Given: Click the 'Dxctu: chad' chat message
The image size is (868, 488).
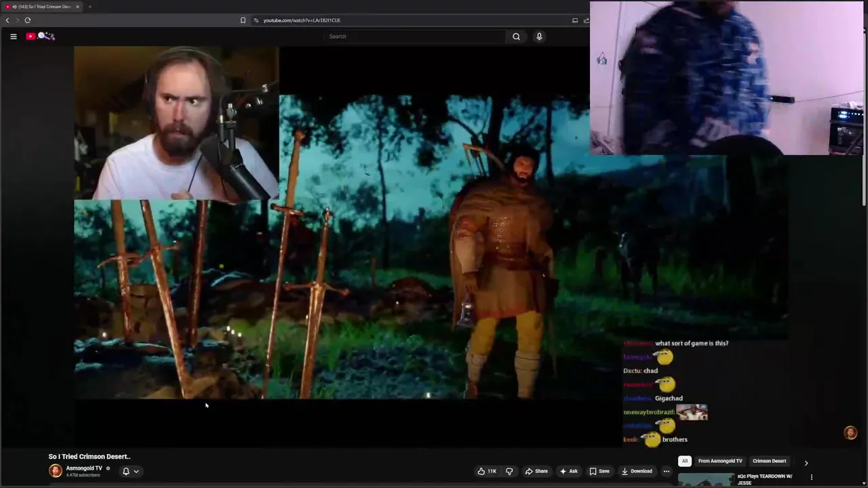Looking at the screenshot, I should tap(641, 371).
